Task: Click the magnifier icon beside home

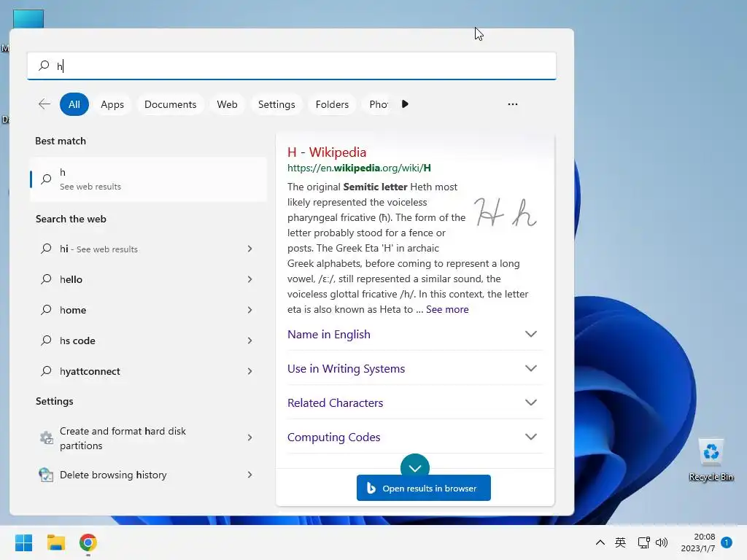Action: 46,310
